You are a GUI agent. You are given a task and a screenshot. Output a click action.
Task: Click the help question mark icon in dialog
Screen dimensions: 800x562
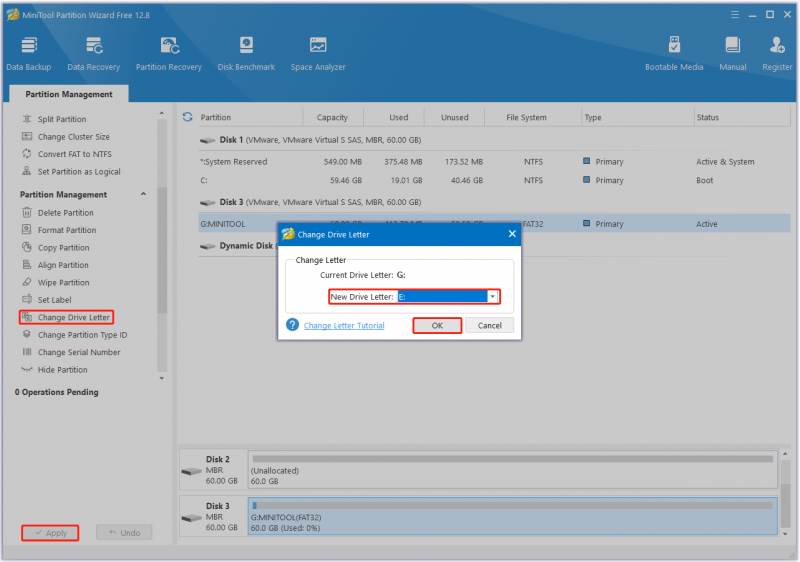click(x=292, y=325)
